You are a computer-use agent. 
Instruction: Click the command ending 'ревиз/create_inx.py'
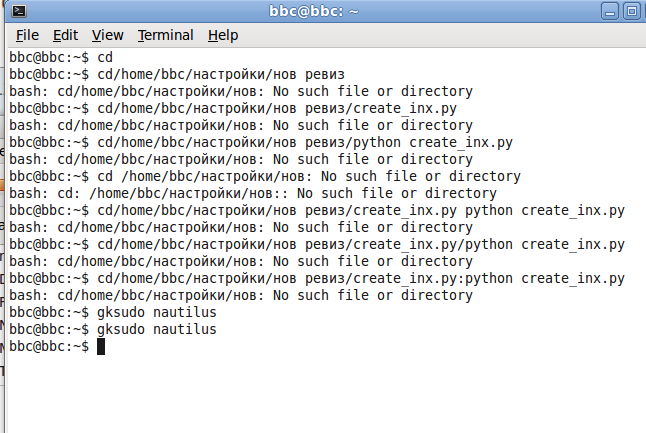270,108
